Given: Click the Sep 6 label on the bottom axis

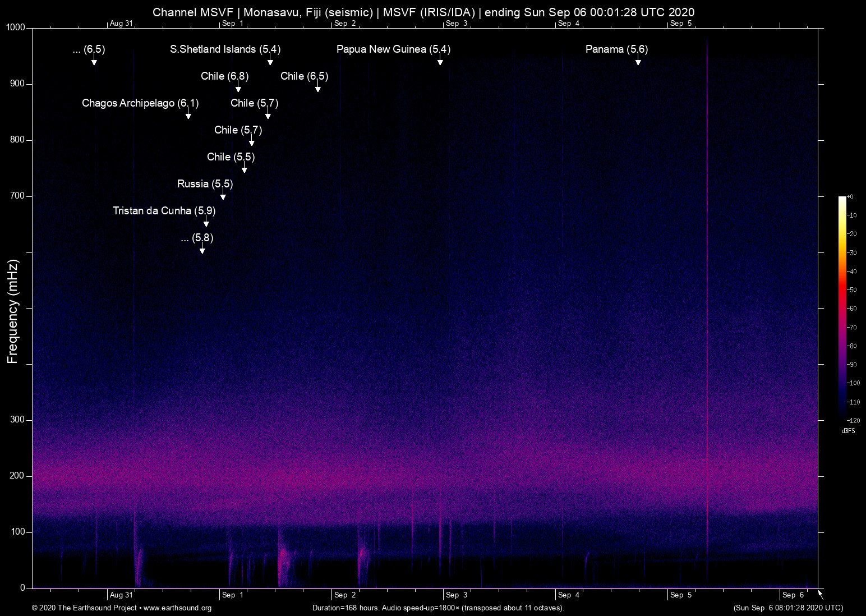Looking at the screenshot, I should tap(793, 595).
